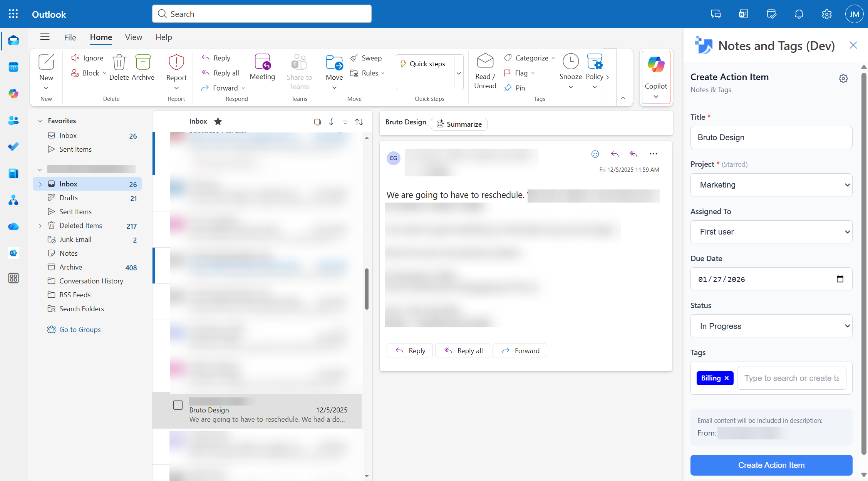Viewport: 868px width, 481px height.
Task: Open the File menu
Action: [x=70, y=37]
